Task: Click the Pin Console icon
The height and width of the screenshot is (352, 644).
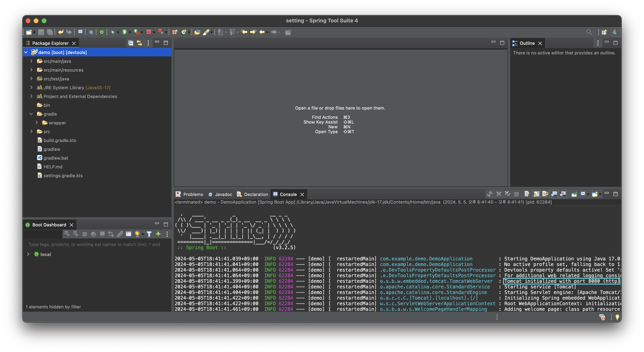Action: [x=574, y=194]
